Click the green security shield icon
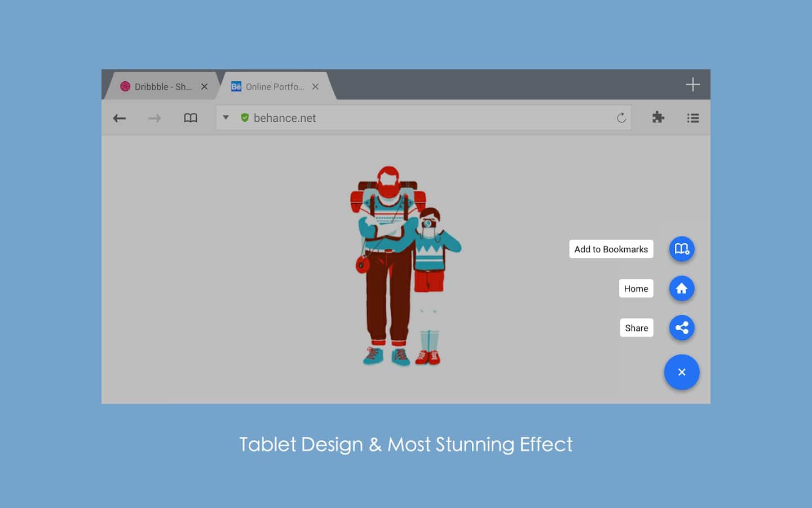 [x=245, y=117]
